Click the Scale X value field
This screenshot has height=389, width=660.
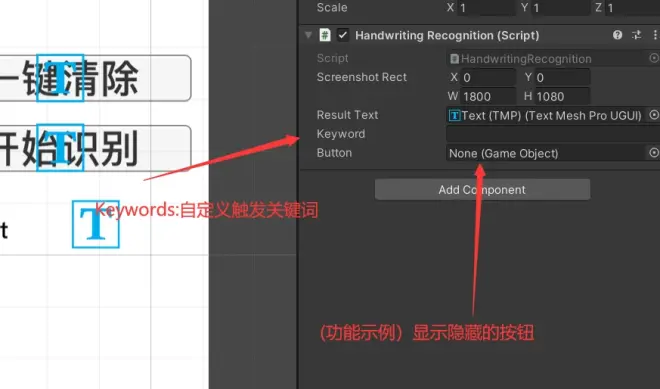(487, 8)
